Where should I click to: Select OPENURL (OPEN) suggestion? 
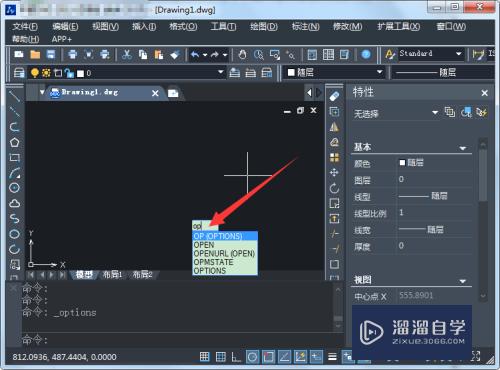pos(225,253)
